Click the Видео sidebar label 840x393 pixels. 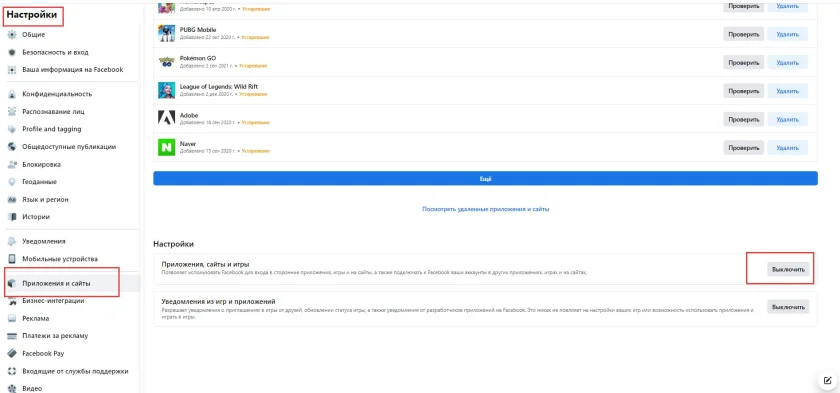32,389
